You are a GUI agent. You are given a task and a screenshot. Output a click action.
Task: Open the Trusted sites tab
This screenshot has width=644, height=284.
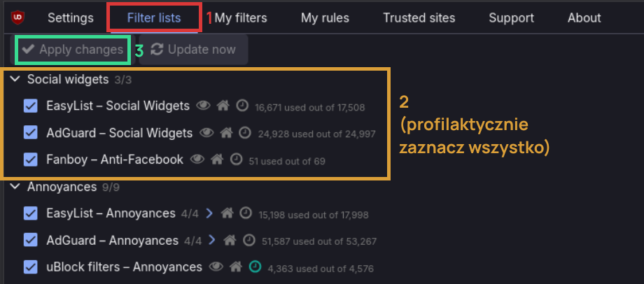pyautogui.click(x=419, y=17)
